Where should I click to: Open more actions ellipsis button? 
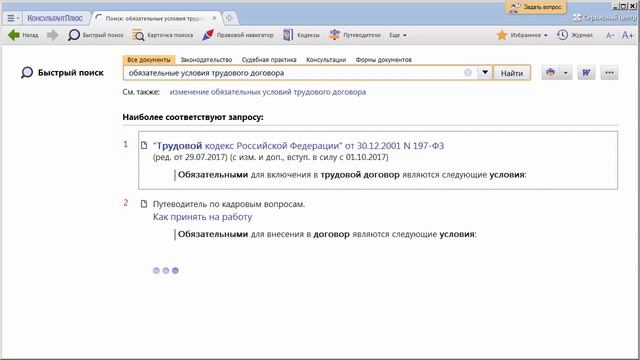click(x=609, y=73)
